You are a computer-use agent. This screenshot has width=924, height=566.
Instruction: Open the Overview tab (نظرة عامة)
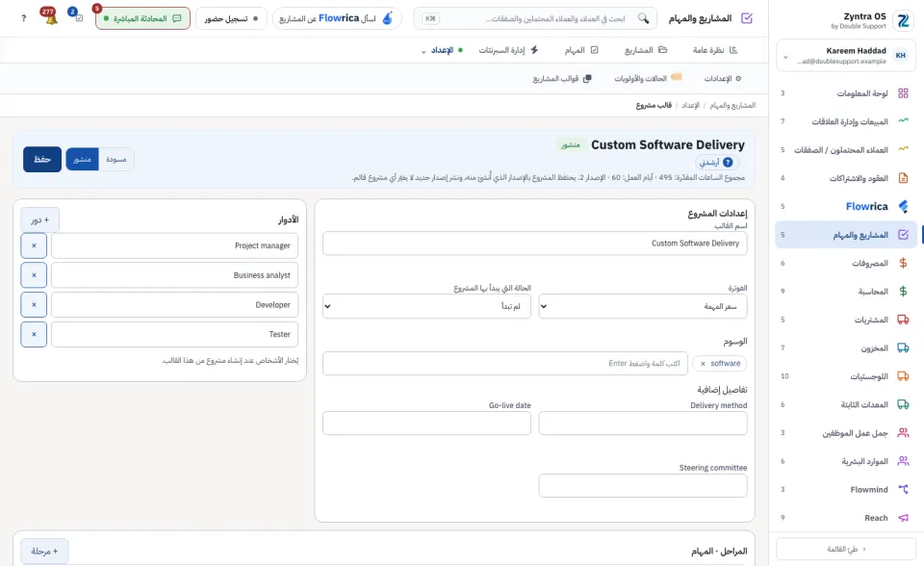(x=715, y=50)
